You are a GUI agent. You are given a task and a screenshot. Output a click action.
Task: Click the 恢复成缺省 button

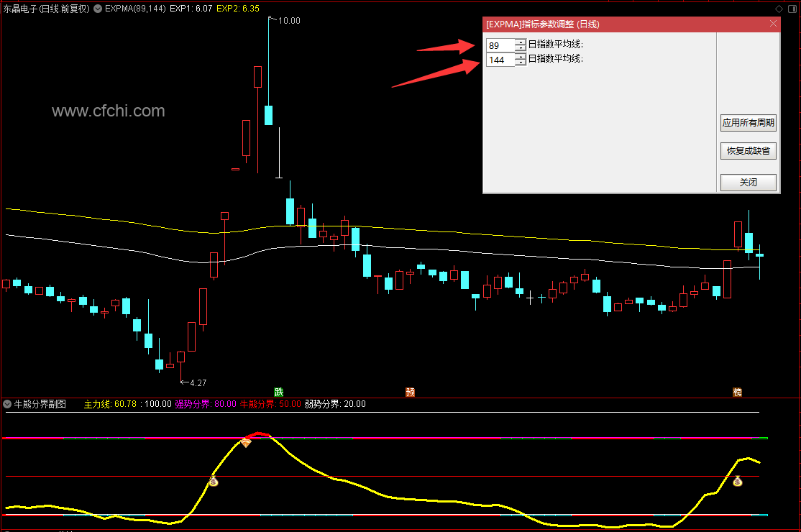tap(748, 151)
